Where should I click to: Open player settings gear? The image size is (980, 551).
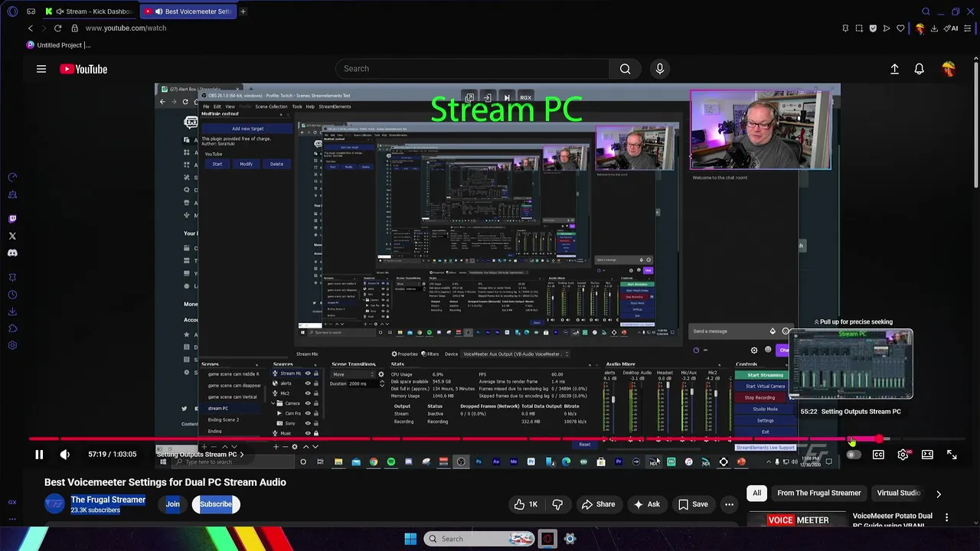click(x=903, y=455)
